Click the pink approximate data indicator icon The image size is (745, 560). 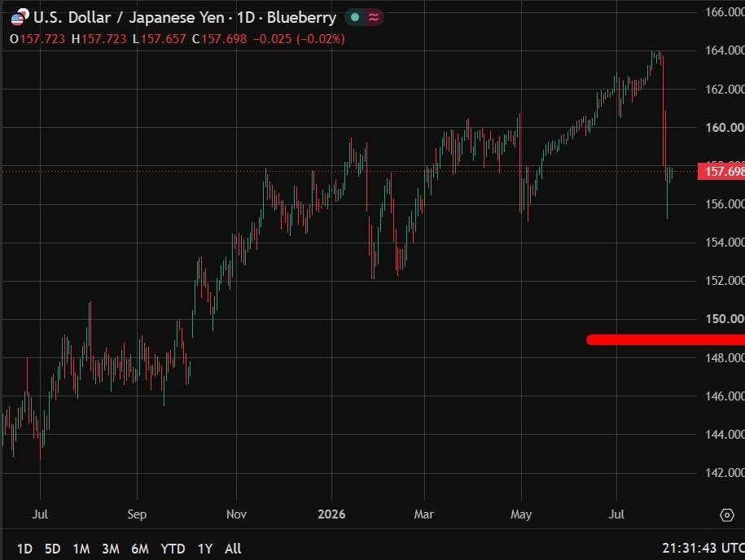374,18
